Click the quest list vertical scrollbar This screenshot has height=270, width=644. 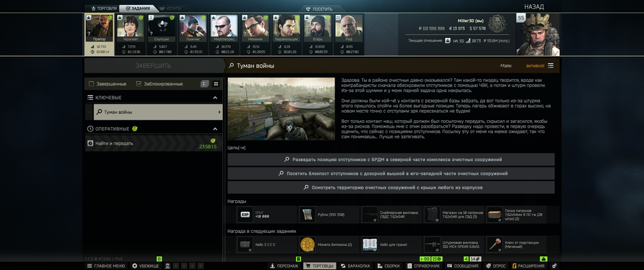coord(225,169)
